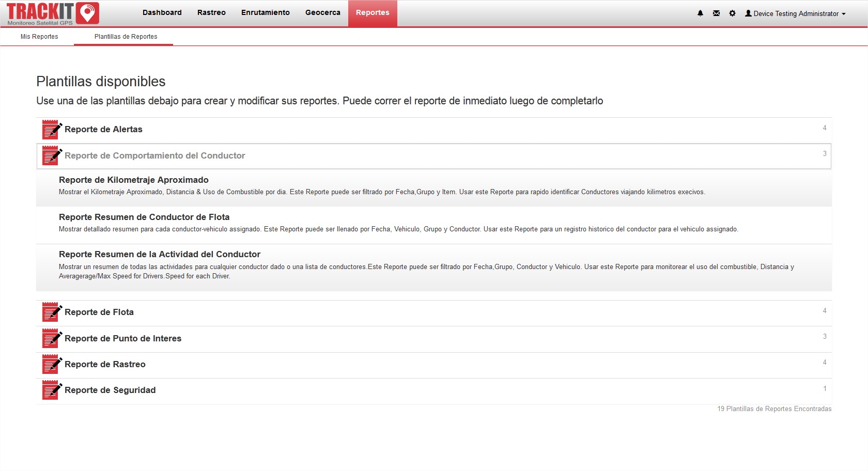Open the messages envelope icon
The height and width of the screenshot is (471, 868).
click(716, 13)
